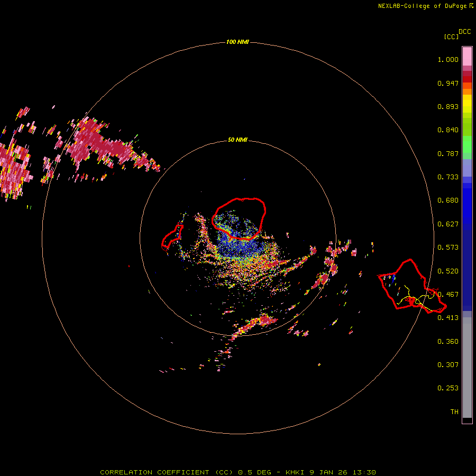476x476 pixels.
Task: Click the 0.360 legend value
Action: click(x=448, y=342)
